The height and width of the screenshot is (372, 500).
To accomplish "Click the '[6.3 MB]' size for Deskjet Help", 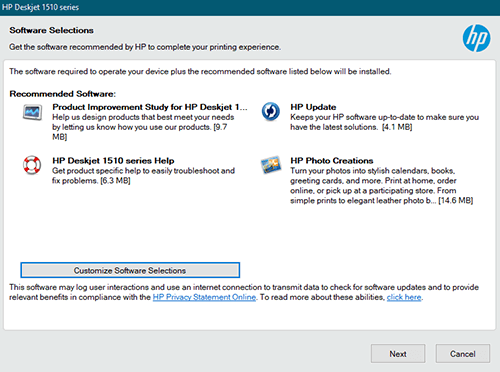I will point(115,181).
